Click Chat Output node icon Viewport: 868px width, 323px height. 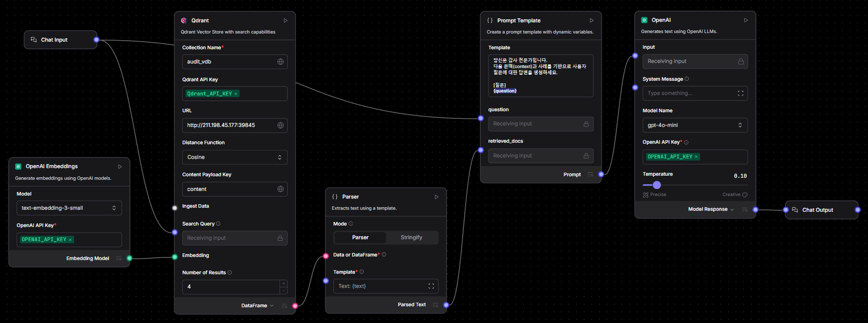pos(795,210)
